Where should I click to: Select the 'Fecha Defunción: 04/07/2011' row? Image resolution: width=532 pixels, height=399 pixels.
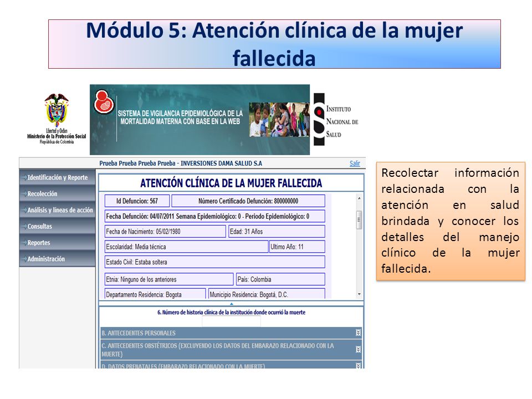point(215,216)
